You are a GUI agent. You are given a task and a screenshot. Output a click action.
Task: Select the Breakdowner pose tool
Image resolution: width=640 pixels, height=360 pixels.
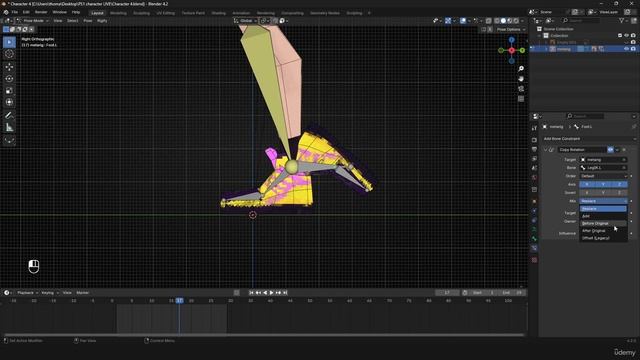pyautogui.click(x=9, y=140)
